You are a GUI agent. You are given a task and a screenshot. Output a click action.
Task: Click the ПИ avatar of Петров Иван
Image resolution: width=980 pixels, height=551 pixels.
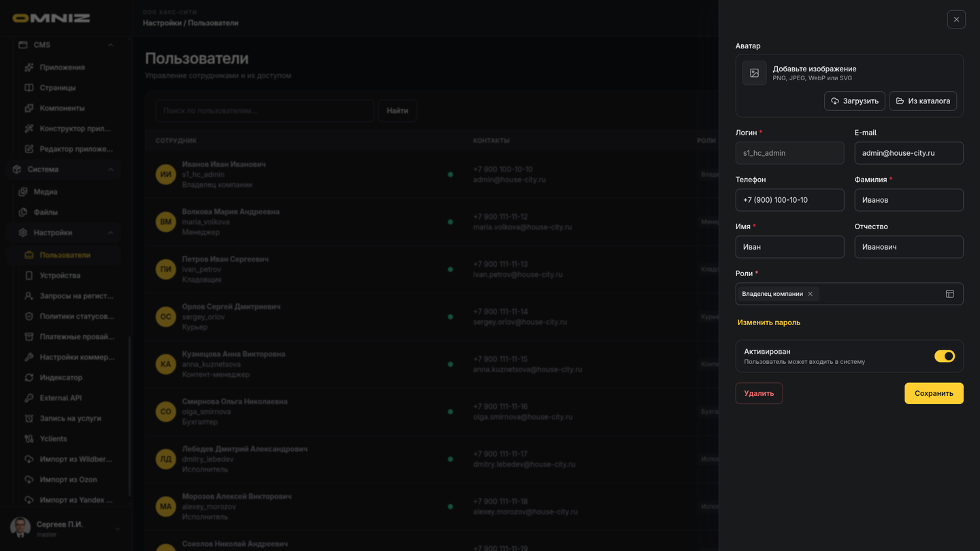[165, 269]
